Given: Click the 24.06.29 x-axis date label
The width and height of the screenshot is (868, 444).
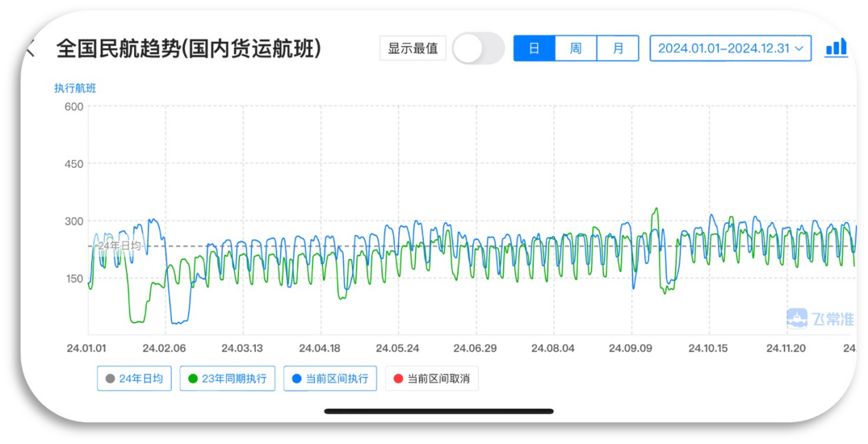Looking at the screenshot, I should point(476,348).
